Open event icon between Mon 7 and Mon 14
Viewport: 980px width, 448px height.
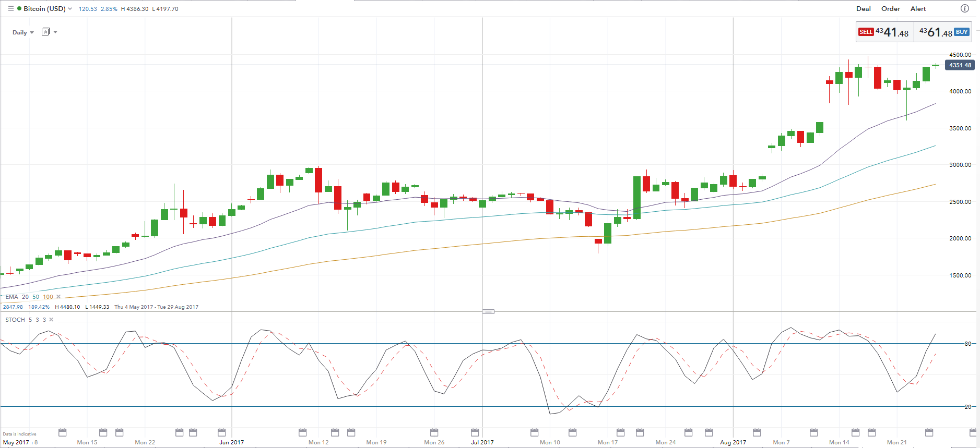point(814,432)
